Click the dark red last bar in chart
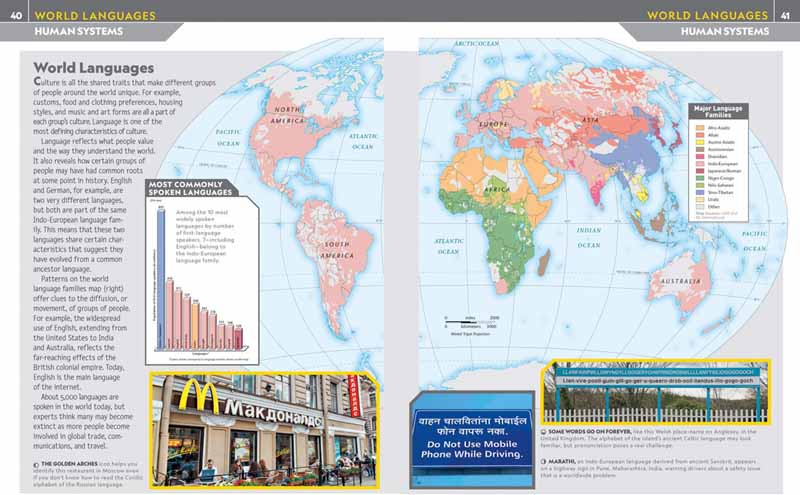Screen dimensions: 800x495 point(238,338)
